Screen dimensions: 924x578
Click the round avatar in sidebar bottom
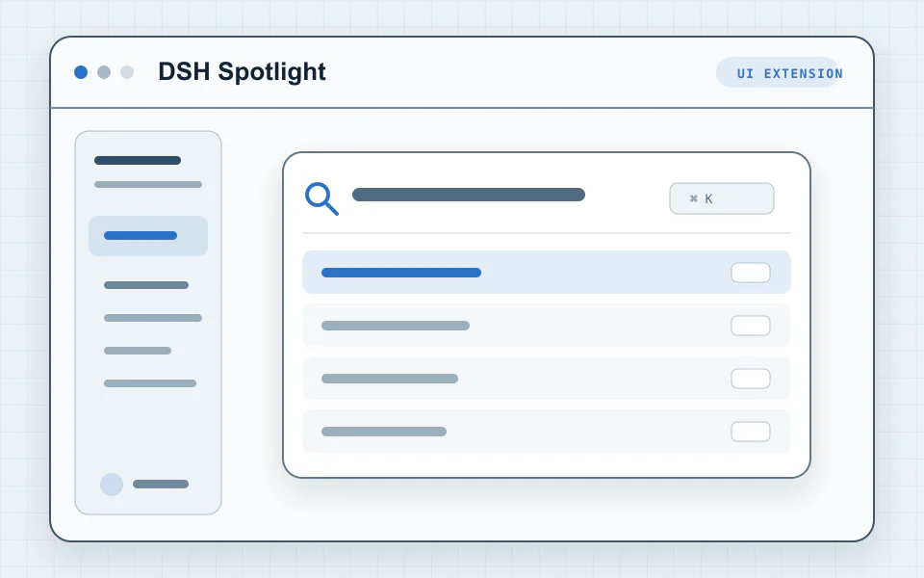point(112,485)
